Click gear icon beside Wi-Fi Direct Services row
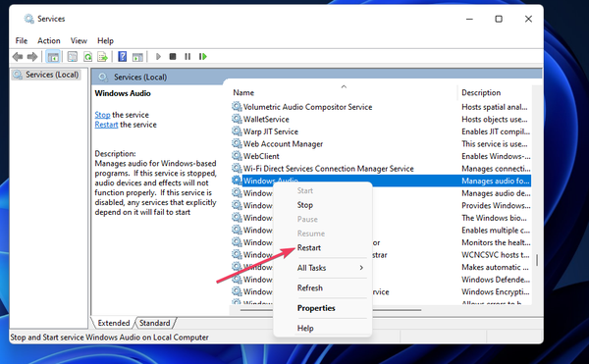The image size is (589, 364). [x=237, y=169]
